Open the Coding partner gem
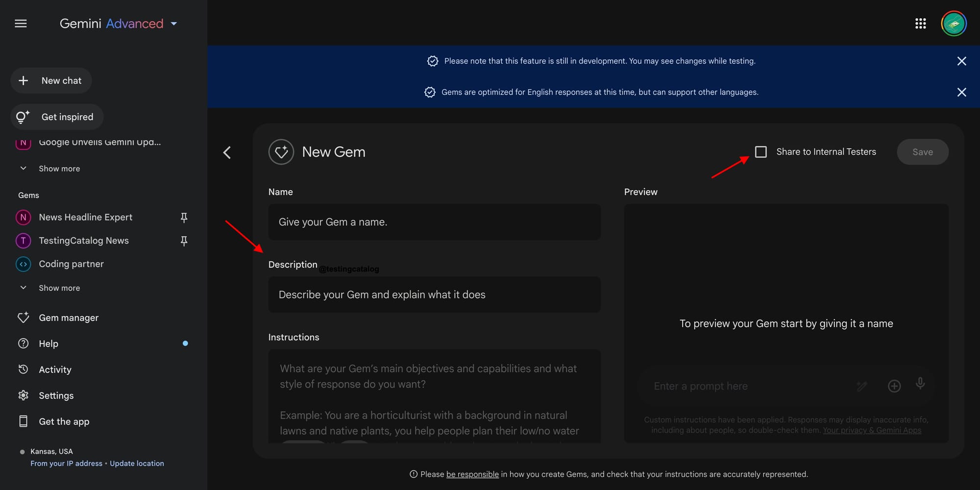This screenshot has height=490, width=980. (71, 264)
